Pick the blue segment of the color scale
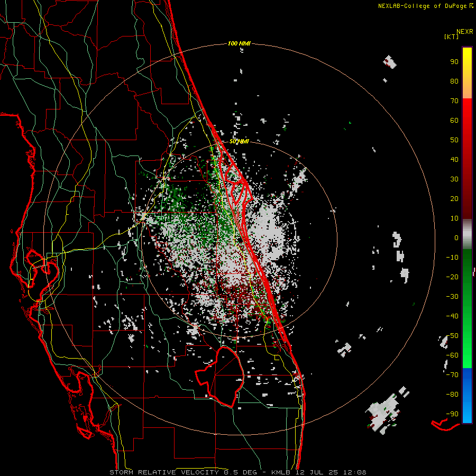 tap(467, 396)
